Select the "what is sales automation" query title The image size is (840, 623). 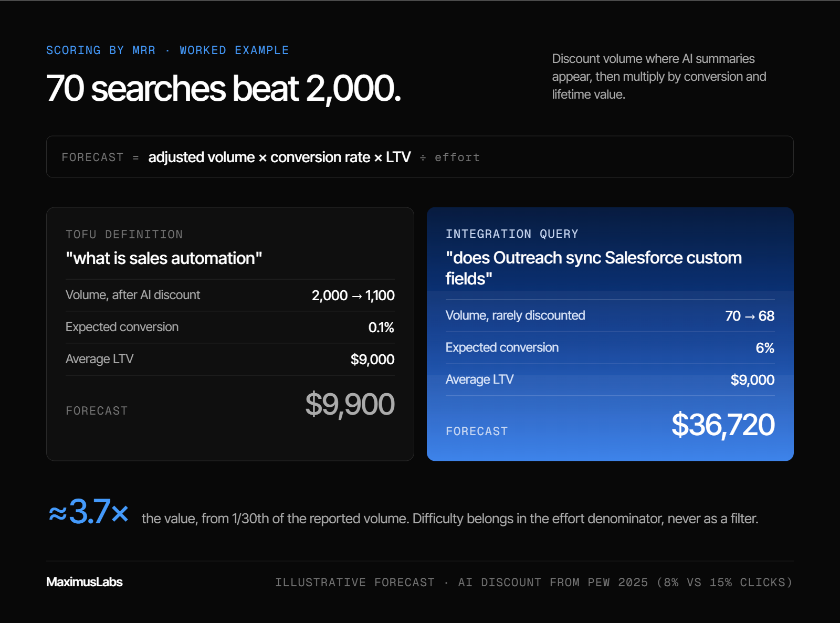tap(164, 258)
